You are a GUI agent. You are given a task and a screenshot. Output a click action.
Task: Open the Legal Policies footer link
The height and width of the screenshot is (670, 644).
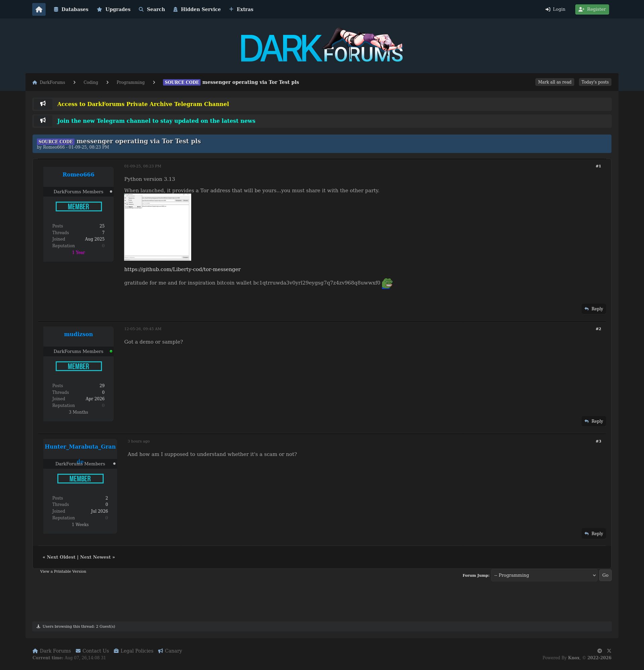[133, 651]
